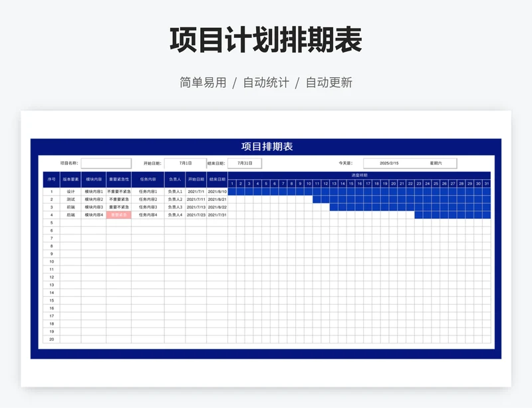The height and width of the screenshot is (408, 532).
Task: Click row number 15 in 序号 column
Action: (x=52, y=301)
